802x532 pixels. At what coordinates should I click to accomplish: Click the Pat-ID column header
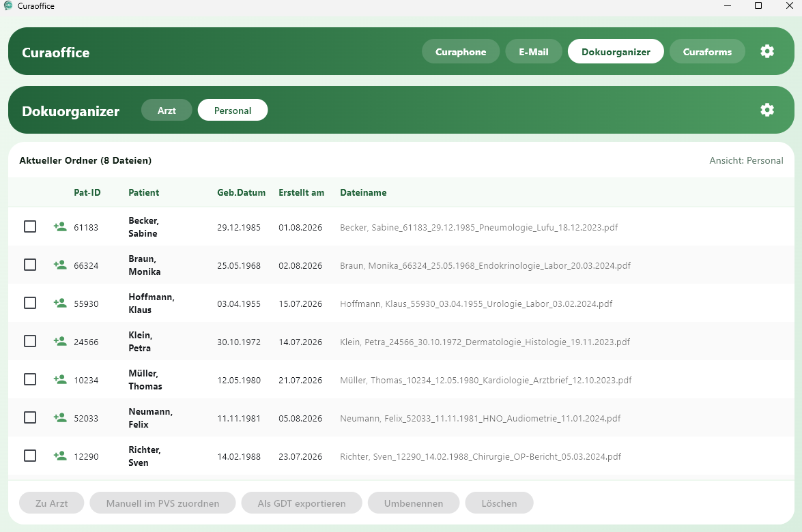(87, 192)
